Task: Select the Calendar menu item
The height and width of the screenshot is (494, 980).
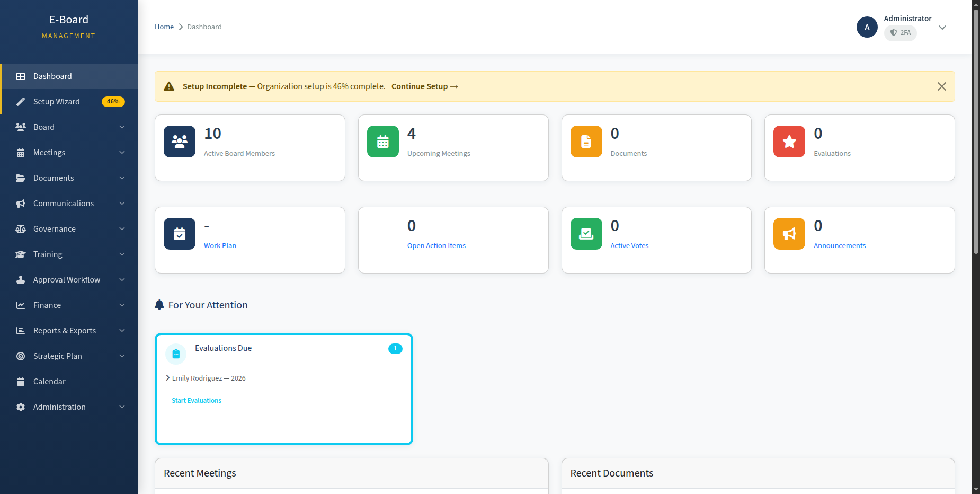Action: point(69,382)
